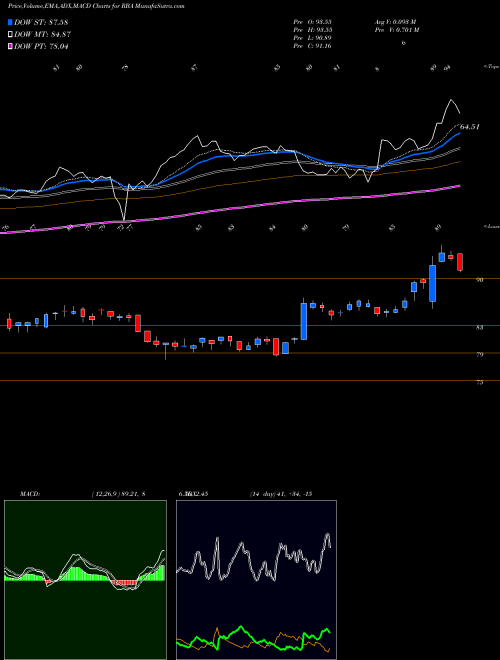Click the last red candlestick on the price chart

pyautogui.click(x=460, y=262)
